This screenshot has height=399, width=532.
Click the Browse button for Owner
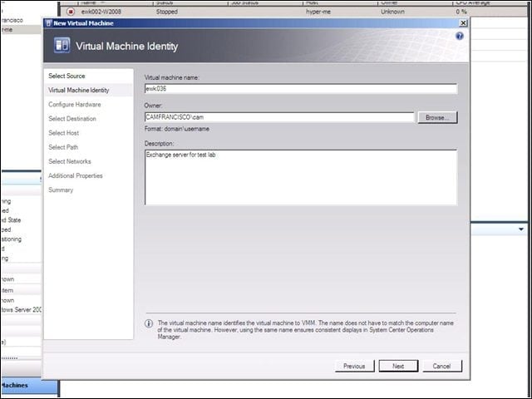pos(437,117)
